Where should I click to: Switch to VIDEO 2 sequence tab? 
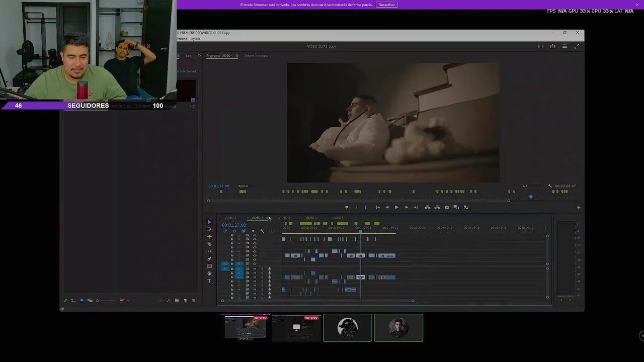pos(230,218)
